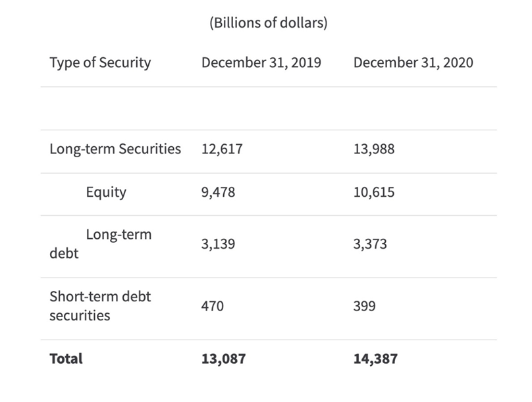This screenshot has width=532, height=402.
Task: Click the 9,478 equity value
Action: click(218, 193)
